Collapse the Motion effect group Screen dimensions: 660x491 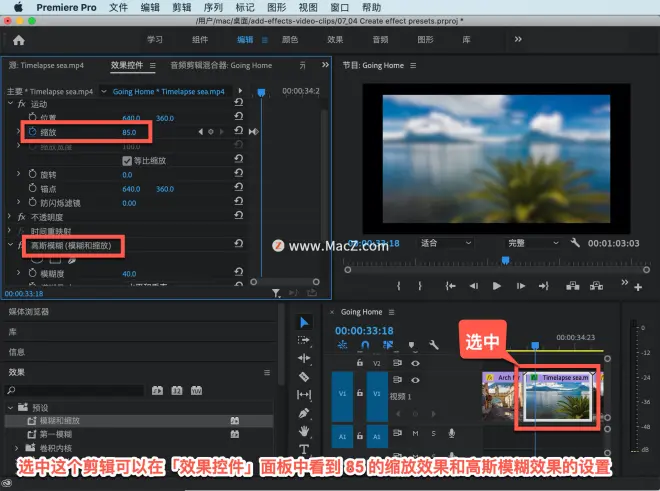(11, 103)
